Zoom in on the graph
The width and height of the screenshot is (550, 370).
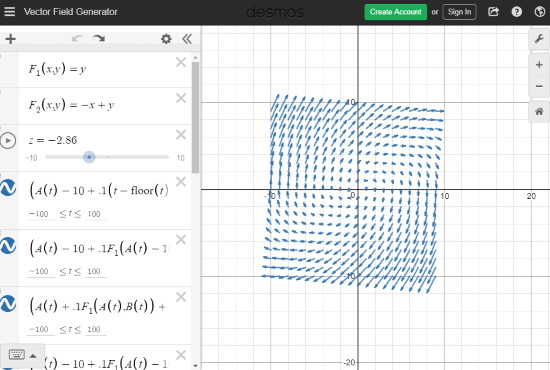coord(539,65)
